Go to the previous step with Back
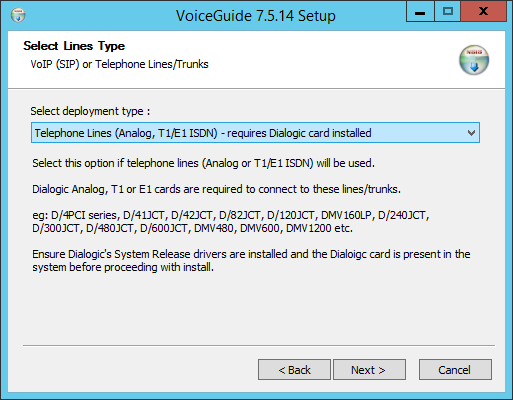This screenshot has width=513, height=400. click(x=294, y=370)
